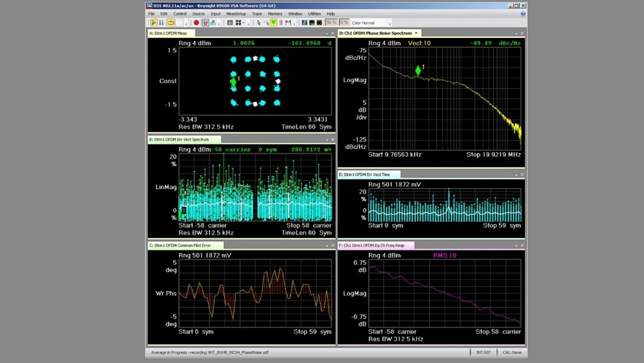Click the Restart loop icon in toolbar
This screenshot has width=644, height=363.
171,23
